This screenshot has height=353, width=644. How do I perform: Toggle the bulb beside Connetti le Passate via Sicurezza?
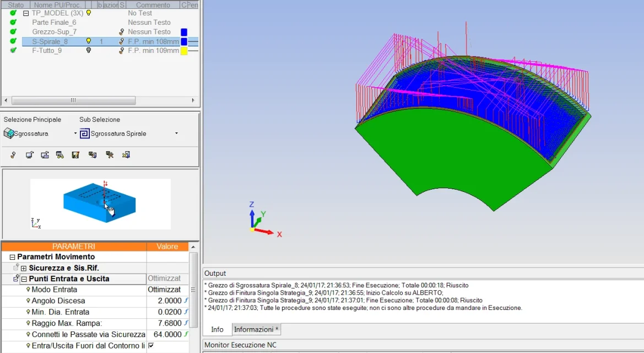(x=28, y=334)
